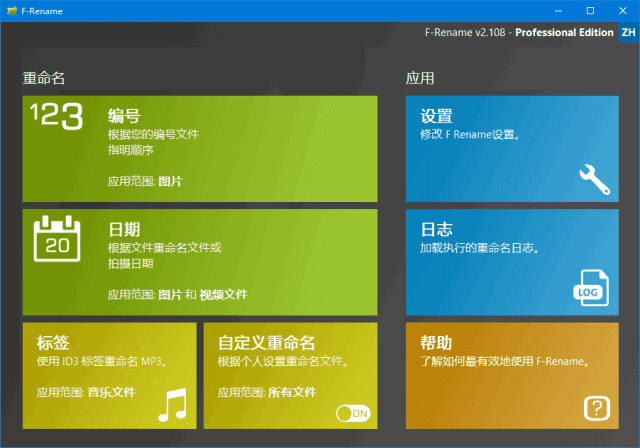Click the Professional Edition label
This screenshot has width=640, height=448.
point(564,32)
